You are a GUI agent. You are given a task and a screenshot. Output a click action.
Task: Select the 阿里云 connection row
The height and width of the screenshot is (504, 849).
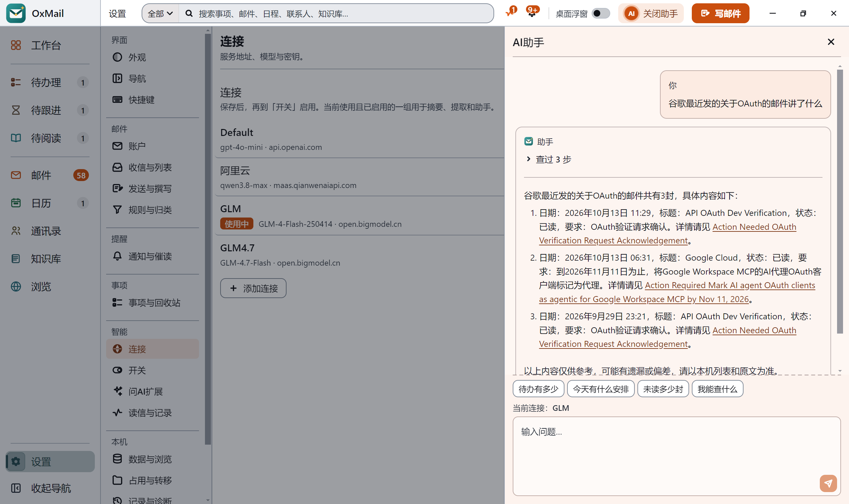click(360, 177)
